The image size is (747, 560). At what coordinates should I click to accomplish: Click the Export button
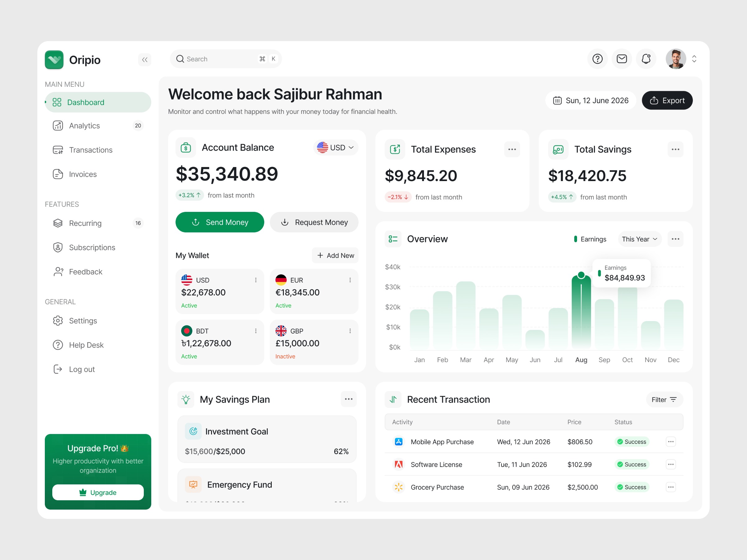pos(667,100)
